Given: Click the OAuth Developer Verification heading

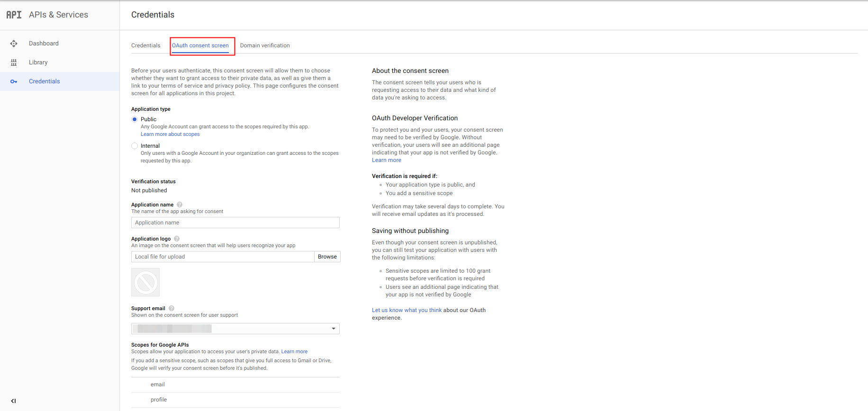Looking at the screenshot, I should (x=415, y=118).
